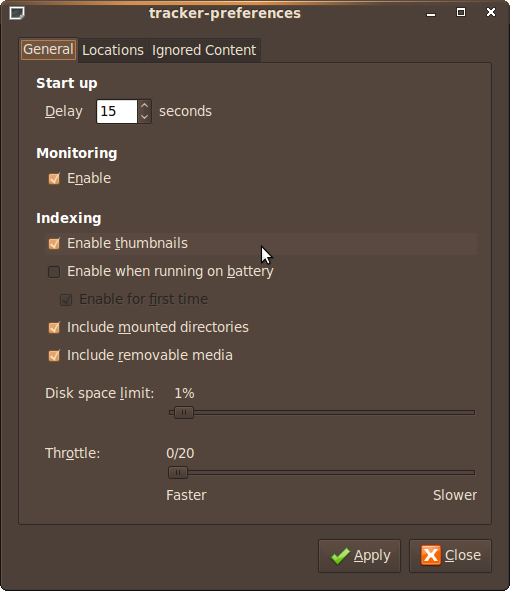Open the Ignored Content tab
510x591 pixels.
pyautogui.click(x=204, y=50)
